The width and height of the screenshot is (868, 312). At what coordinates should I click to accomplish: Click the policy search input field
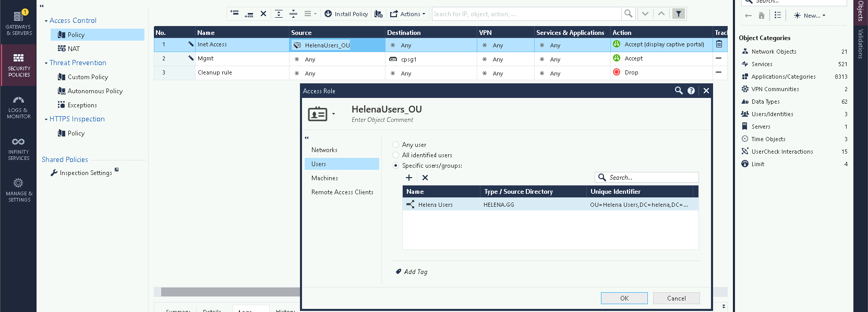click(x=526, y=14)
